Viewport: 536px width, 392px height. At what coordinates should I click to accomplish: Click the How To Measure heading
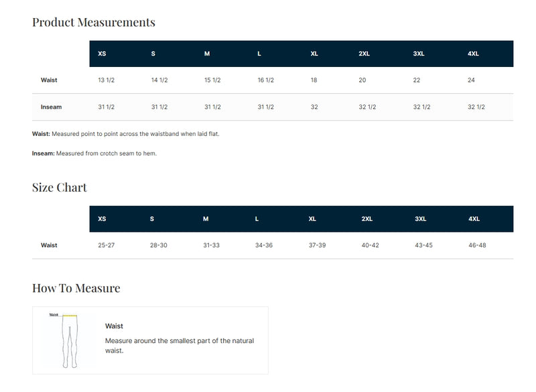pyautogui.click(x=76, y=288)
